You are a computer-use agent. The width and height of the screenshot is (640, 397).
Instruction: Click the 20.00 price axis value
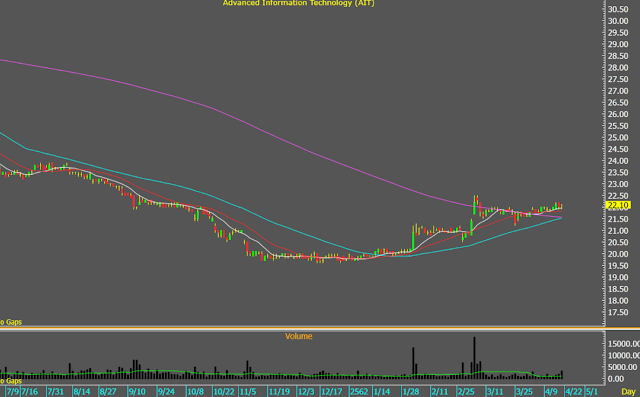618,254
